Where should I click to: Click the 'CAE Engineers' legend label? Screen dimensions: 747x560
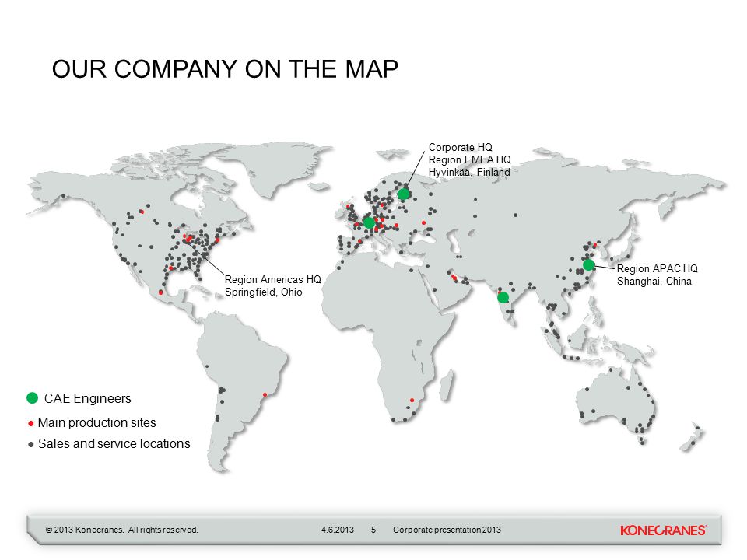[x=88, y=398]
